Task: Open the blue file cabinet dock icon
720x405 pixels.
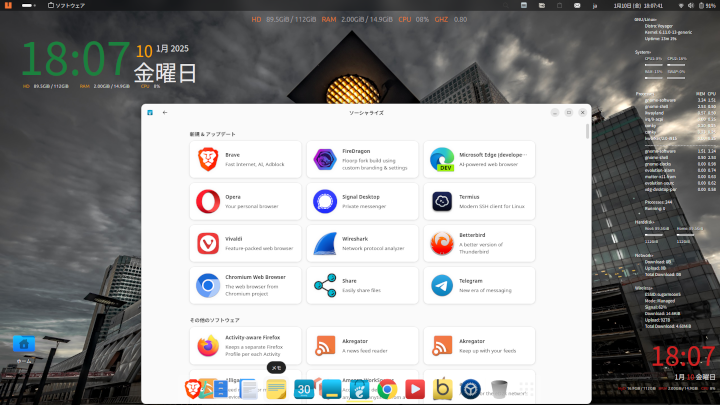Action: coord(220,389)
